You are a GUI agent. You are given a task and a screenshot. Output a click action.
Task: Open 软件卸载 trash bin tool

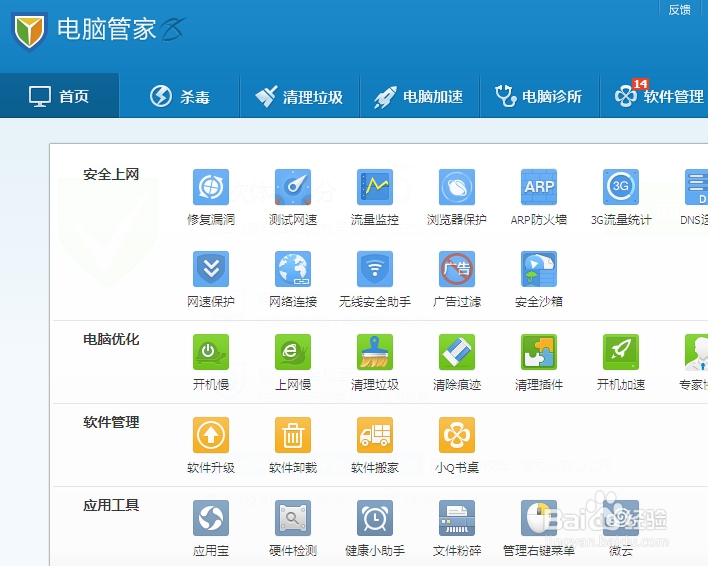pyautogui.click(x=293, y=435)
